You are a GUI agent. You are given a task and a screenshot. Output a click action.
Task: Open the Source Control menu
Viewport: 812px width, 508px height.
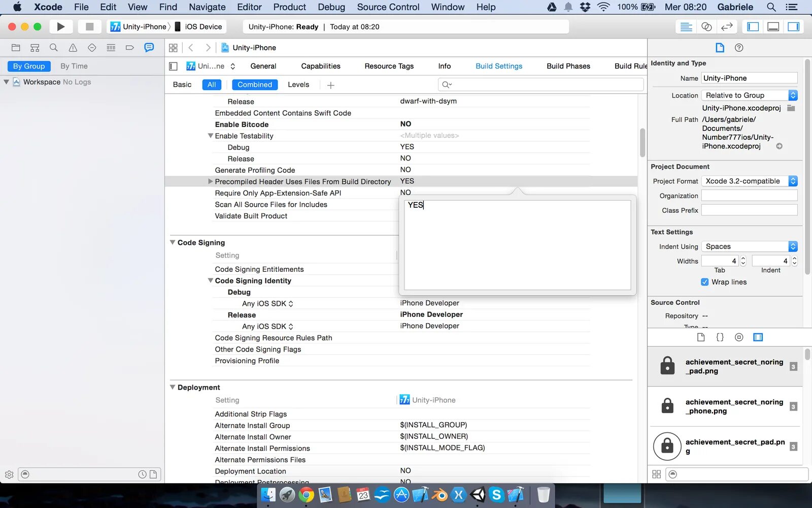[x=388, y=7]
